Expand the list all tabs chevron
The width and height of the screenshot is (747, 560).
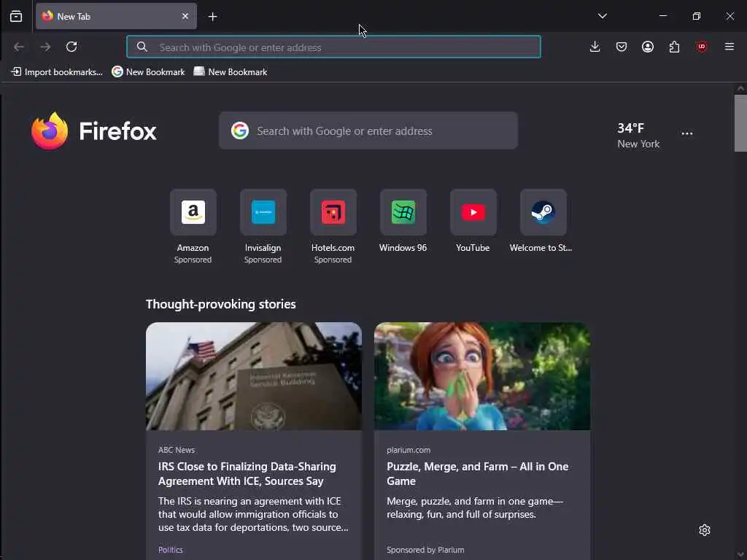pos(602,16)
